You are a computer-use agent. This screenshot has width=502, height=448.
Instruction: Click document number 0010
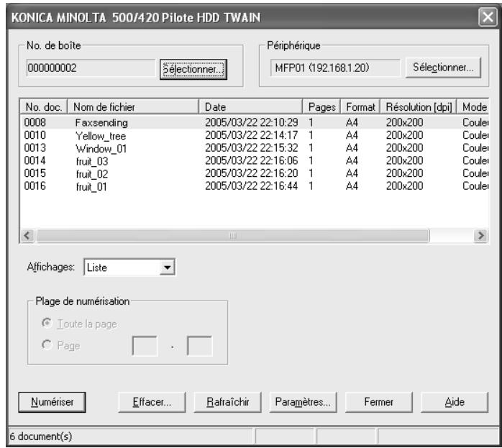click(35, 135)
